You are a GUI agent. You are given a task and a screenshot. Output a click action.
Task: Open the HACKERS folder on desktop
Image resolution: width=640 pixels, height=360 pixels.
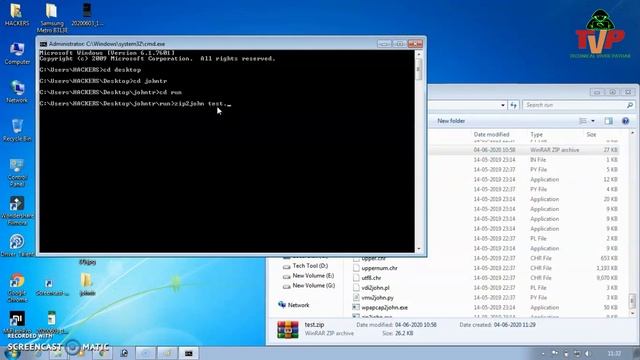coord(17,14)
